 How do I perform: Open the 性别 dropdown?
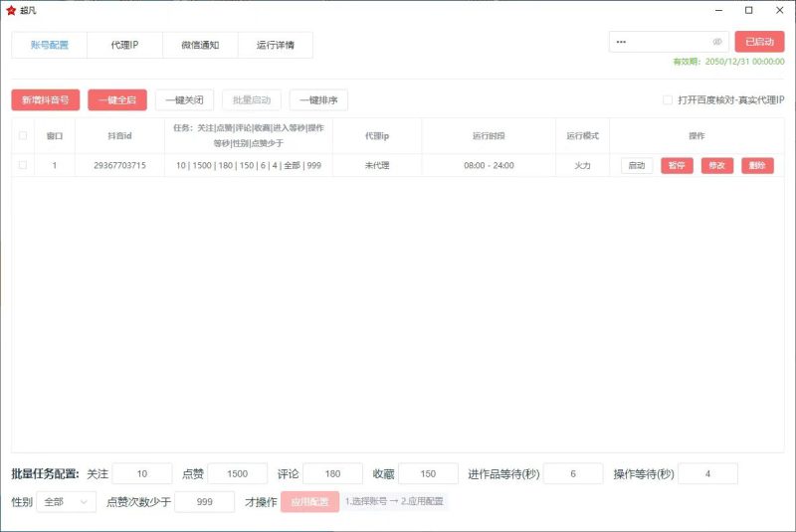pyautogui.click(x=67, y=502)
